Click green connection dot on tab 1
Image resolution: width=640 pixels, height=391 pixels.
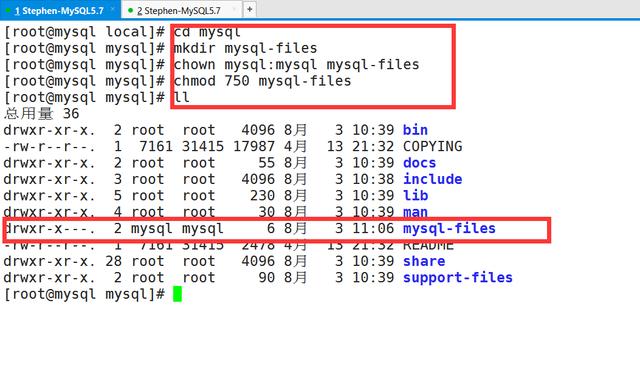[8, 11]
